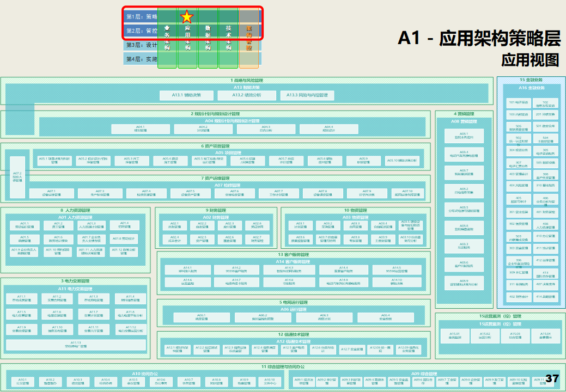Click the A01 人力资源管理 header
This screenshot has width=566, height=392.
point(75,217)
